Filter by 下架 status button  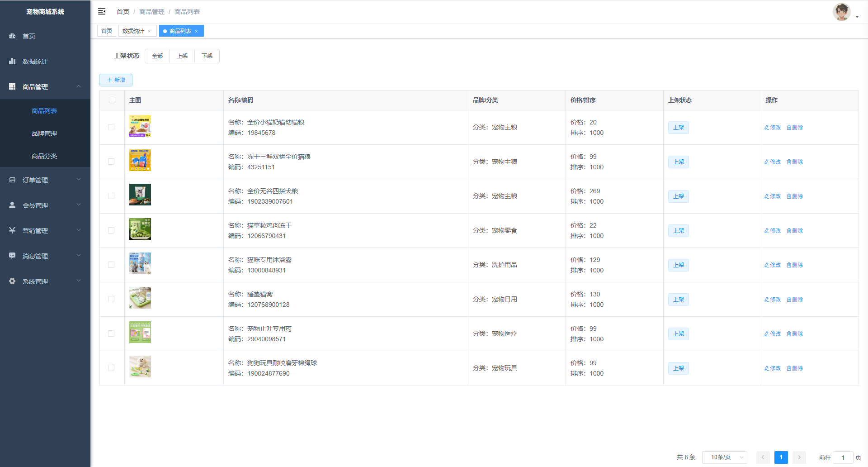pyautogui.click(x=207, y=56)
